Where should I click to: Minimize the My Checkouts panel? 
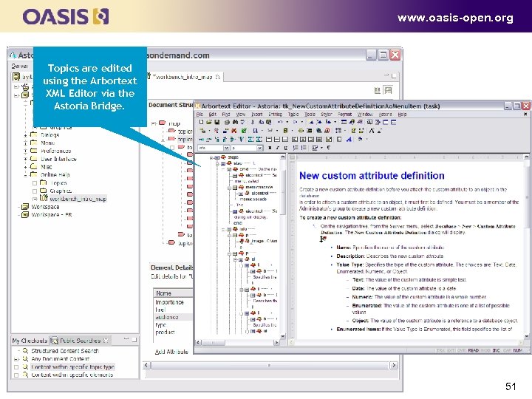(126, 339)
